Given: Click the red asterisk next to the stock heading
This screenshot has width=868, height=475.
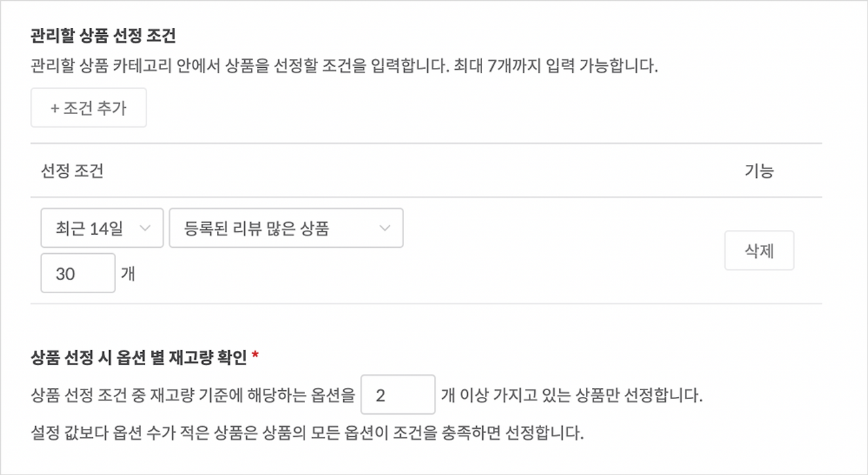Looking at the screenshot, I should [x=254, y=353].
